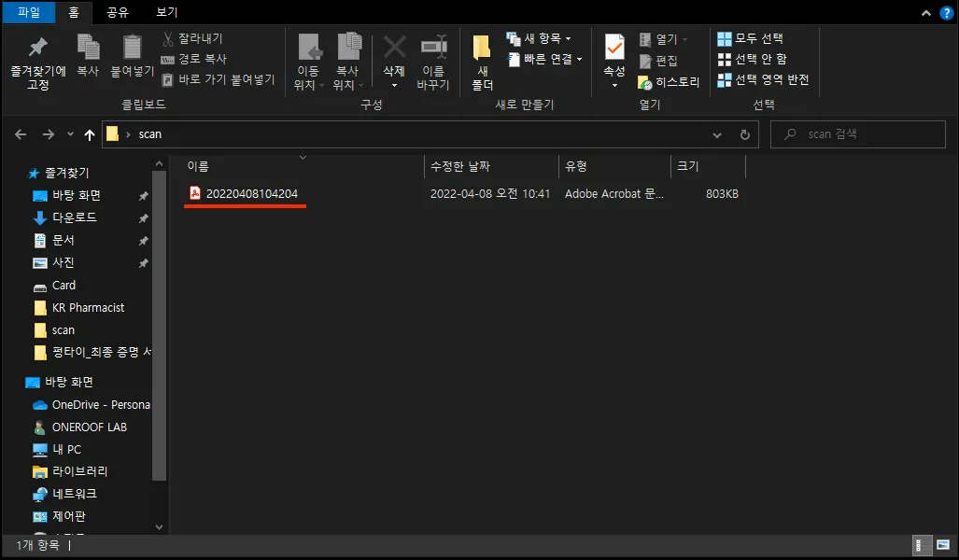This screenshot has height=560, width=959.
Task: Open the File (파일) tab
Action: pos(29,12)
